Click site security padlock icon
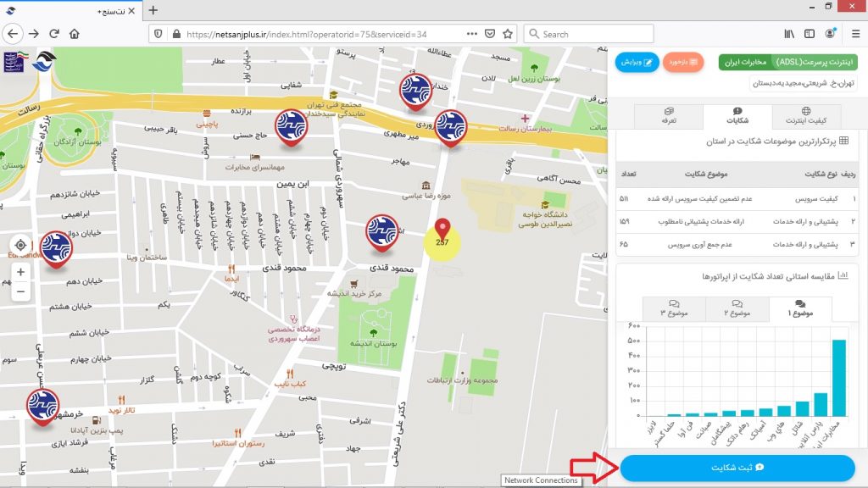The width and height of the screenshot is (868, 488). click(x=176, y=34)
